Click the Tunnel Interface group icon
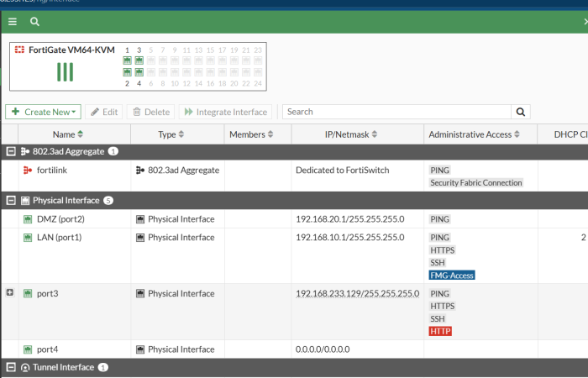 pyautogui.click(x=25, y=368)
